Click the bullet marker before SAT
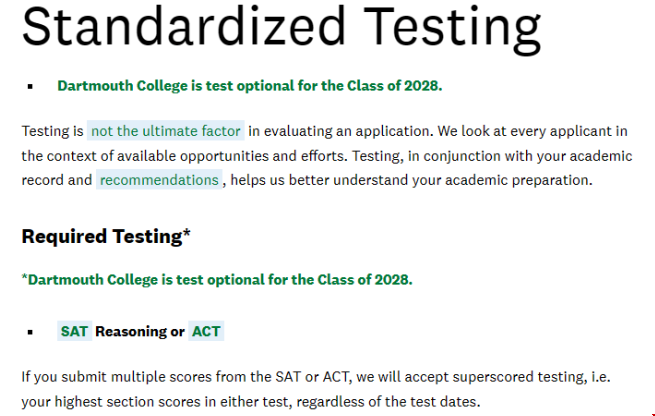This screenshot has width=655, height=416. [x=30, y=332]
